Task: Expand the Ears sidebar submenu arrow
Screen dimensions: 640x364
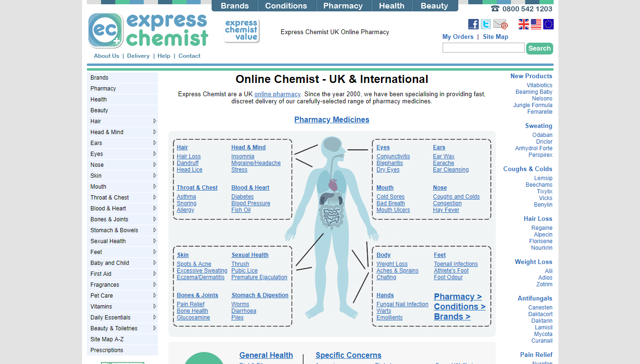Action: pos(155,143)
